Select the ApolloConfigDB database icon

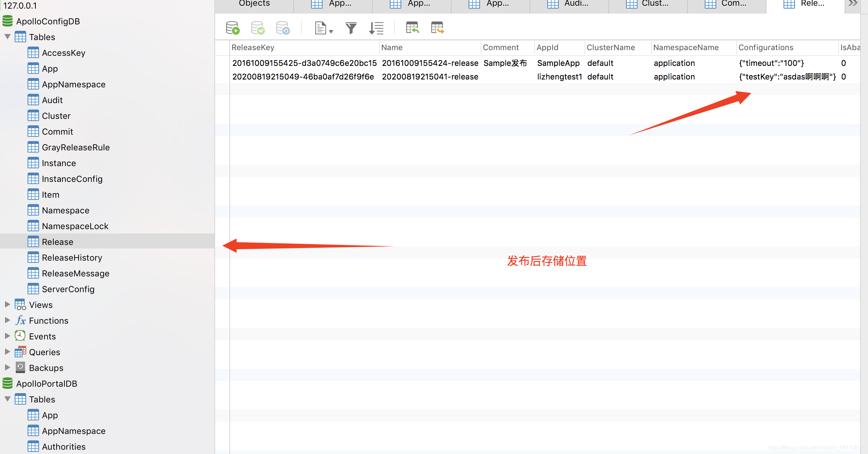click(8, 21)
